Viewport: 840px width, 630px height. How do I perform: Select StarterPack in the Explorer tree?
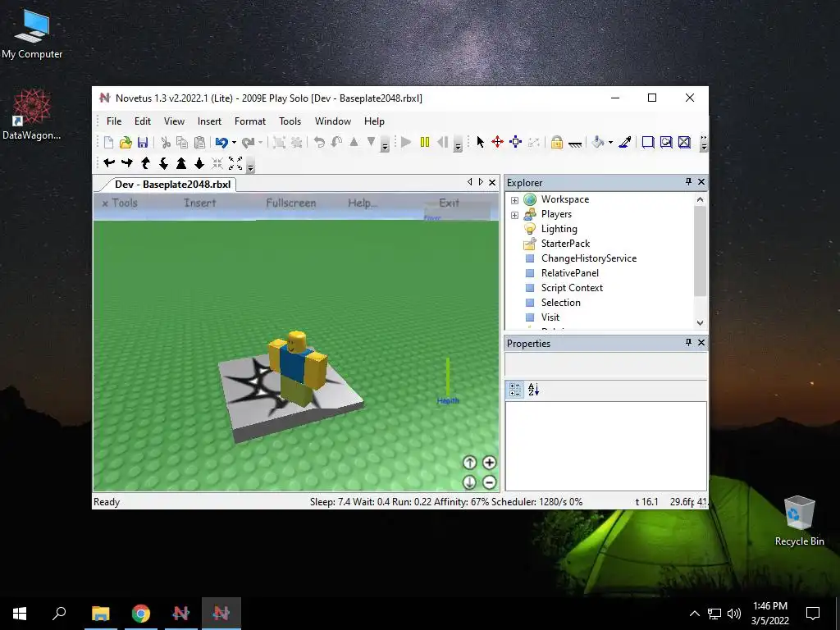565,244
